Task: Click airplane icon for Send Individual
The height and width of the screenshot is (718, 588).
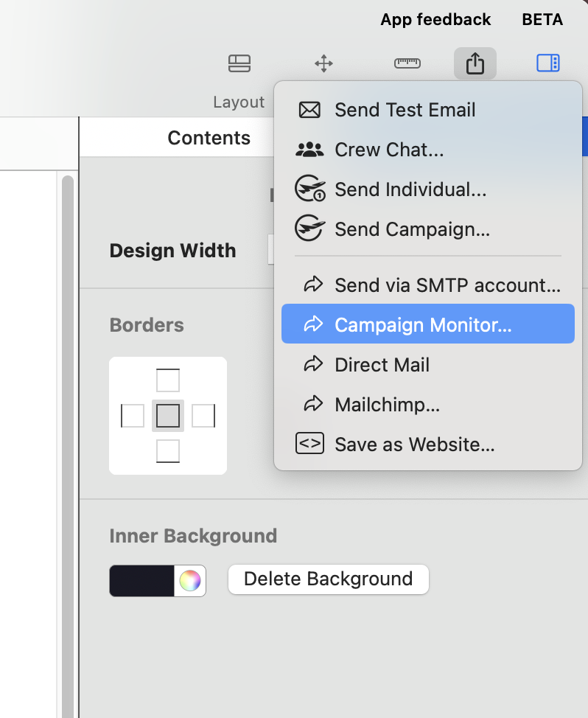Action: pos(310,188)
